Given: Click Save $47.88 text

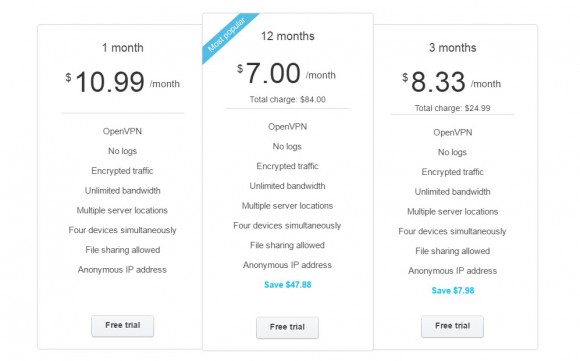Looking at the screenshot, I should click(x=287, y=284).
